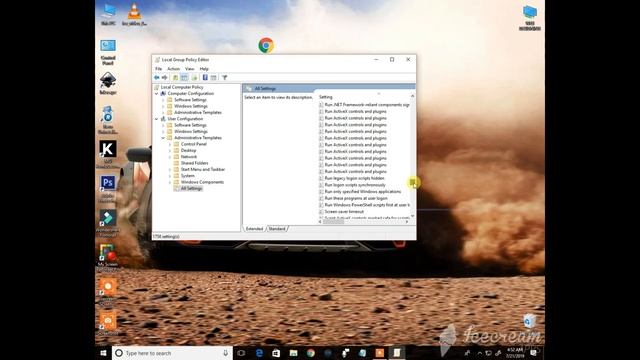Open the Help menu
Image resolution: width=640 pixels, height=360 pixels.
click(x=204, y=69)
